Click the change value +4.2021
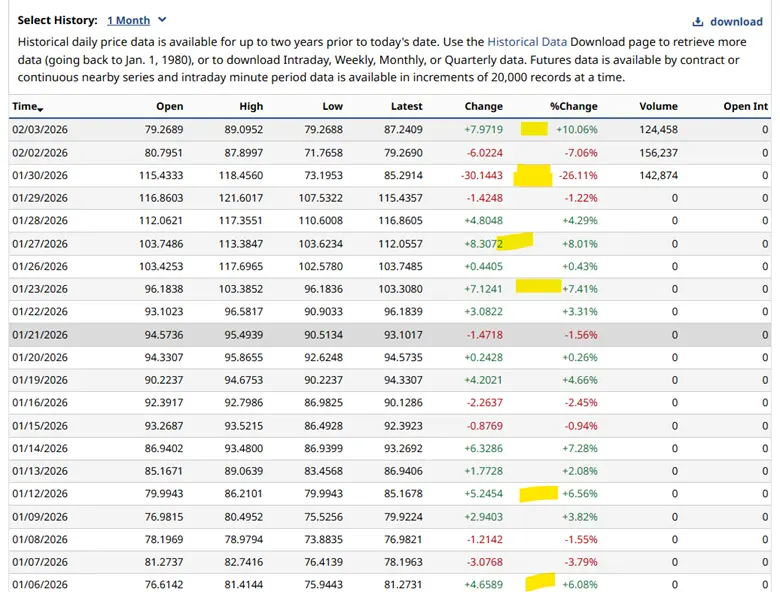 click(484, 380)
